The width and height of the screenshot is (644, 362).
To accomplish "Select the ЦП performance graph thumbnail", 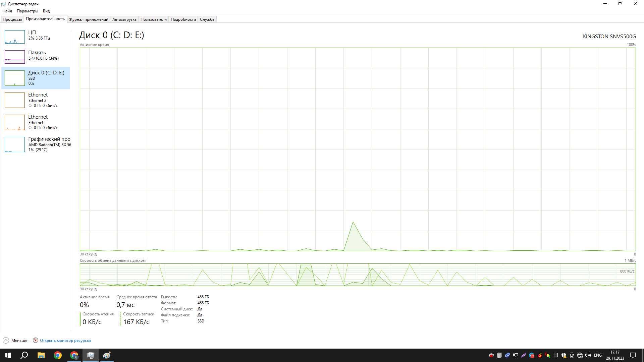I will (15, 37).
